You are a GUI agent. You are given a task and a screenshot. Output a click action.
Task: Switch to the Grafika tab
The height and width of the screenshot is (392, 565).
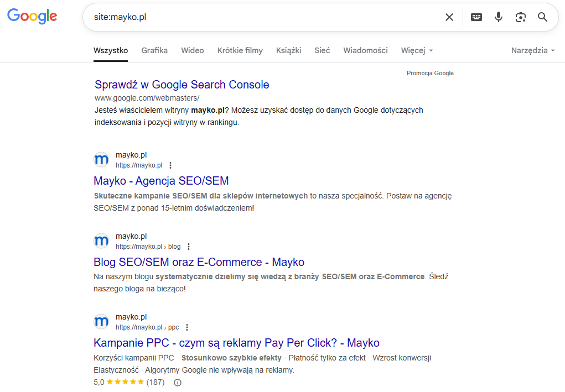click(x=154, y=50)
